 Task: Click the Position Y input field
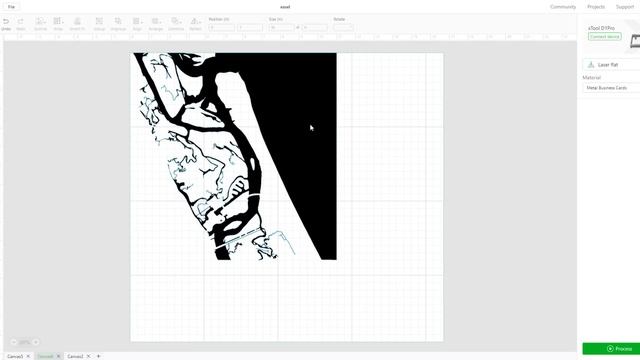point(250,27)
